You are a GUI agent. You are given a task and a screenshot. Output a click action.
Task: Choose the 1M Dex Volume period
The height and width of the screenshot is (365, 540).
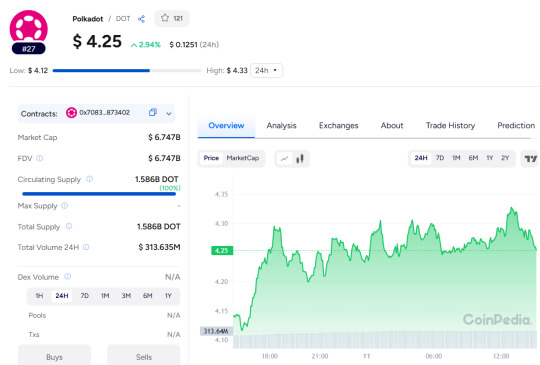[105, 296]
